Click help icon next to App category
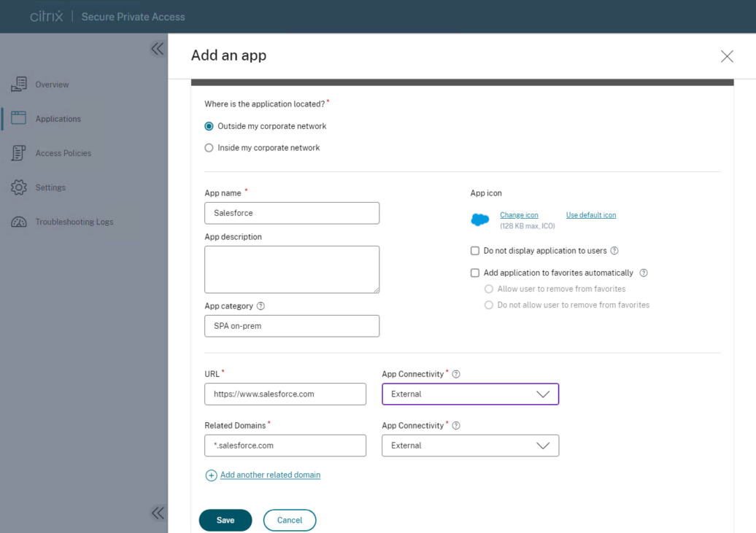Viewport: 756px width, 533px height. (x=261, y=306)
